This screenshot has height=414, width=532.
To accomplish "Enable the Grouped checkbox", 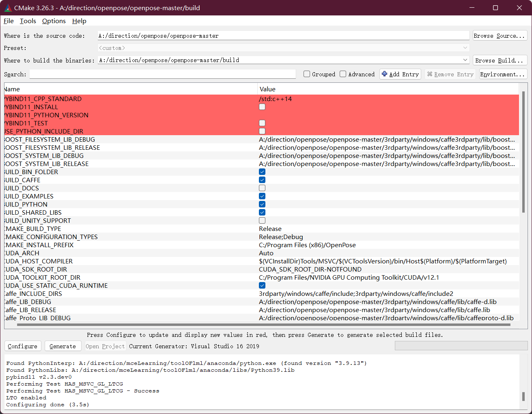I will tap(307, 74).
